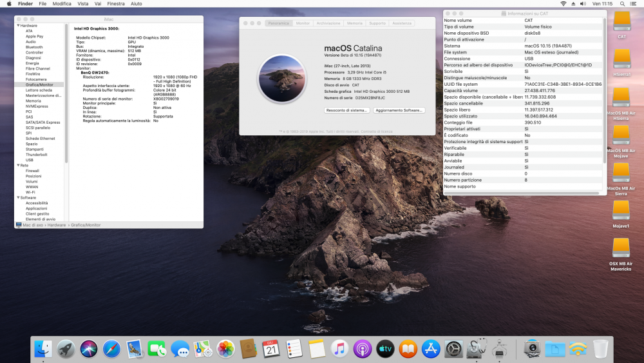Switch to the Supporto tab
The height and width of the screenshot is (363, 644).
(377, 23)
